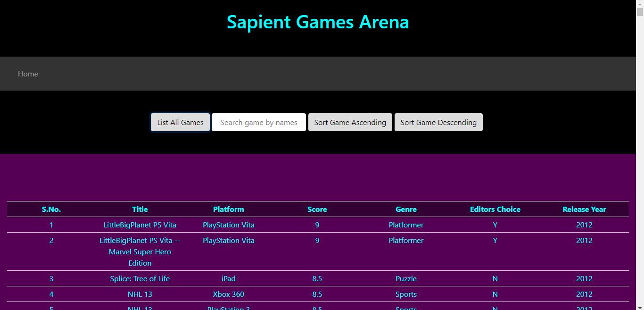This screenshot has width=644, height=310.
Task: Click the Xbox 360 platform cell
Action: (229, 294)
